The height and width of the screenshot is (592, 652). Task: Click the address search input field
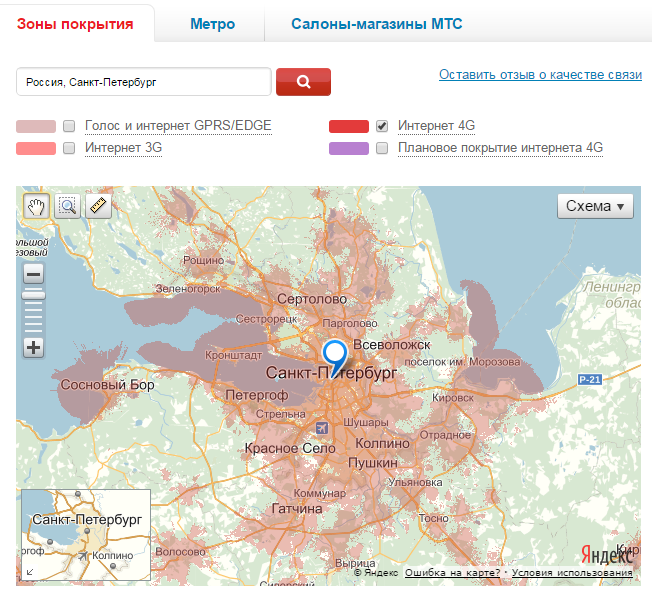144,82
